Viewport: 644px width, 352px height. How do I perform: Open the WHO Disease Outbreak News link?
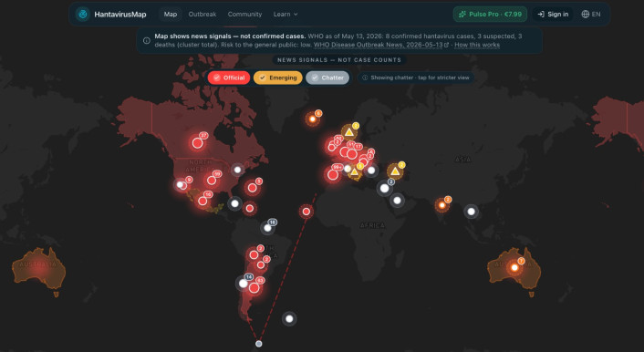click(x=381, y=45)
